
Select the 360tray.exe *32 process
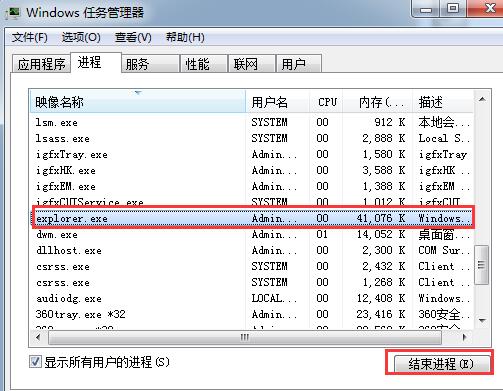(252, 314)
